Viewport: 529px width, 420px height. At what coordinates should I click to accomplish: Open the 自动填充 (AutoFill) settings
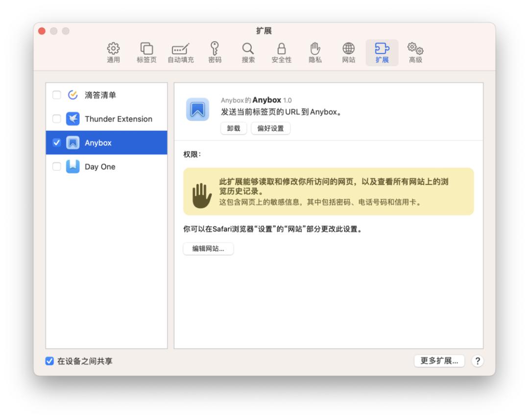[x=180, y=52]
